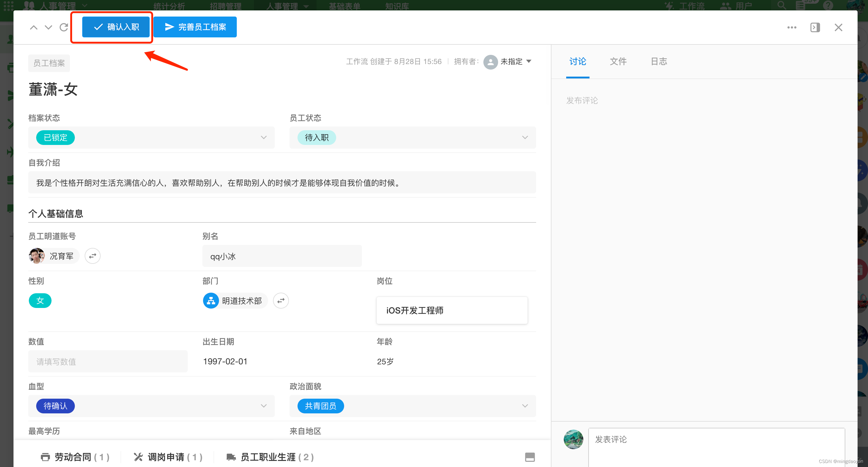
Task: Collapse the right side discussion panel
Action: click(815, 27)
